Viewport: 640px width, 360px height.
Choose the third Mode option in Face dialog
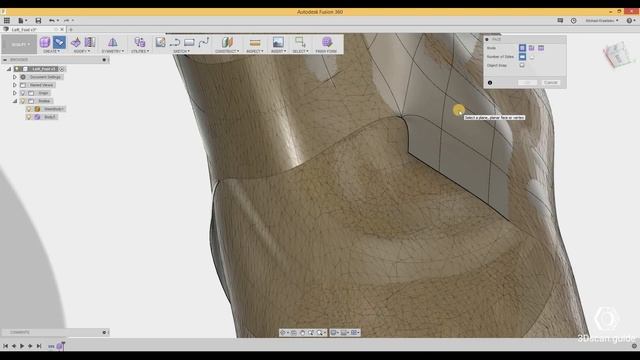coord(541,48)
